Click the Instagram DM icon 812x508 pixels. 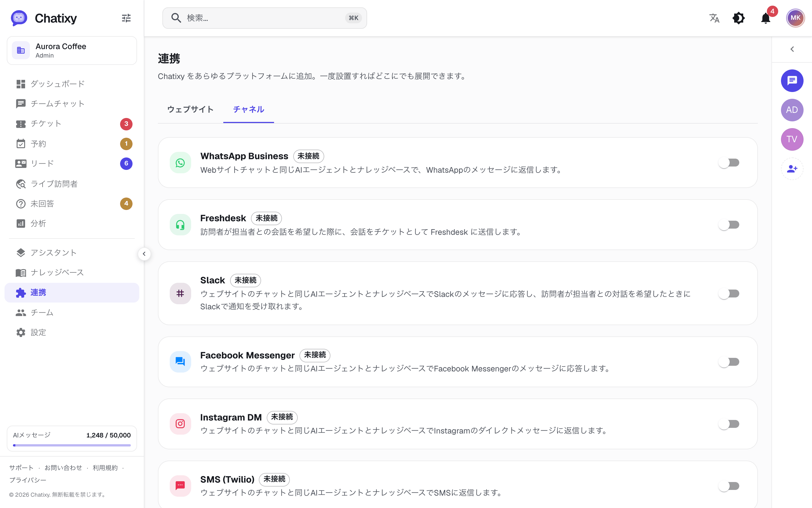coord(180,424)
